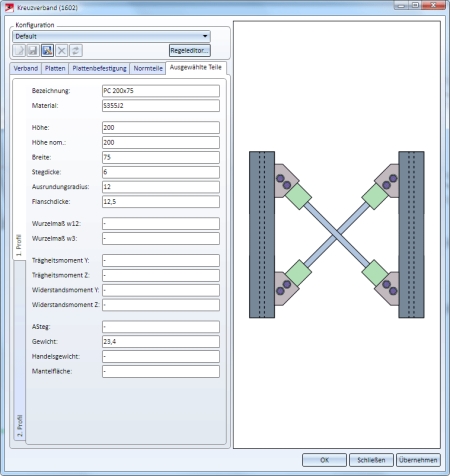450x476 pixels.
Task: Click the top-right green connection plate
Action: coord(375,197)
